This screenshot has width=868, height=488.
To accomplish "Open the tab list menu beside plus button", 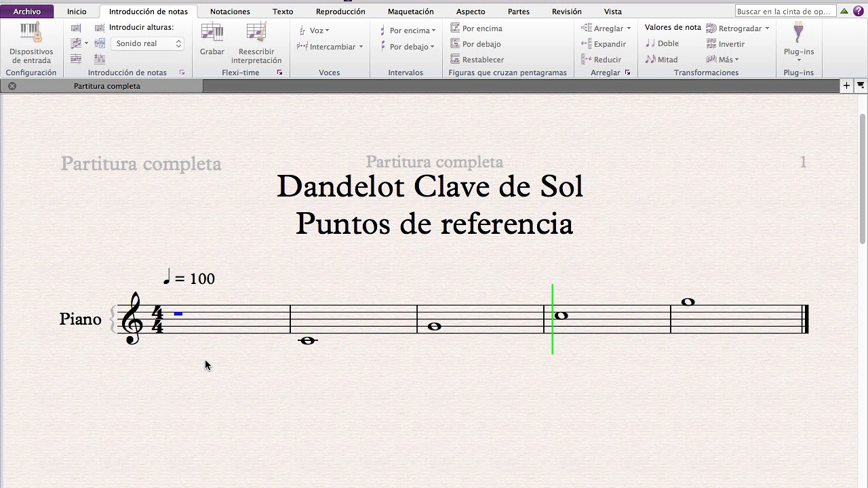I will point(861,85).
